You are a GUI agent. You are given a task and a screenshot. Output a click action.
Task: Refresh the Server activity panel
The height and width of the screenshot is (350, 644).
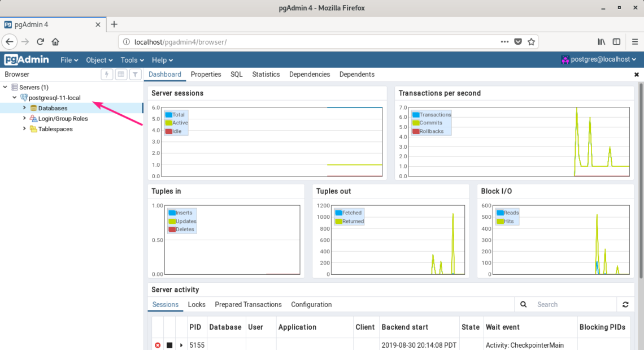(x=625, y=305)
